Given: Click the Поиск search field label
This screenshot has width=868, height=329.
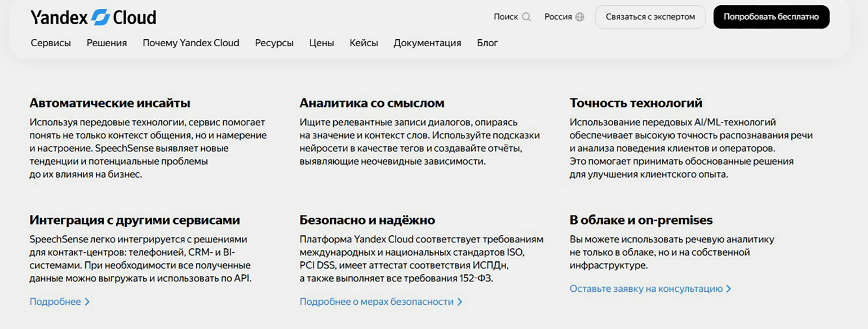Looking at the screenshot, I should point(506,17).
